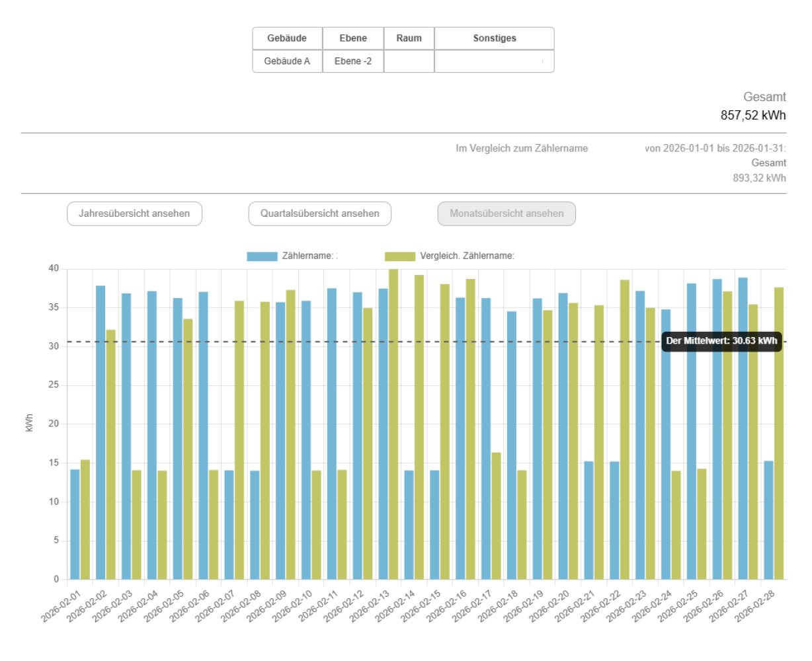
Task: Click the green bar for 2026-02-13
Action: [x=393, y=424]
